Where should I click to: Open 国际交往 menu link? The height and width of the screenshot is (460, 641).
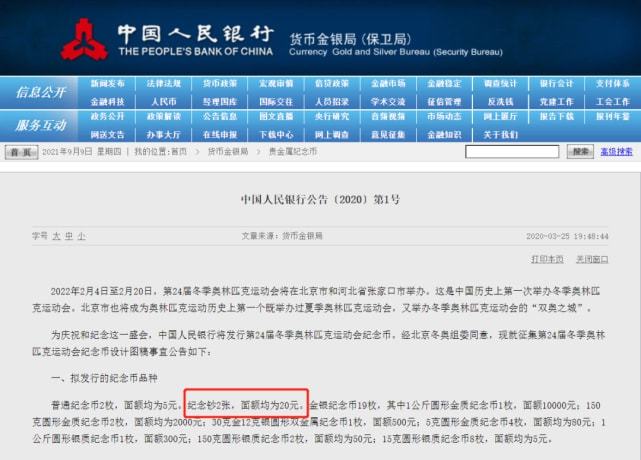pyautogui.click(x=276, y=101)
